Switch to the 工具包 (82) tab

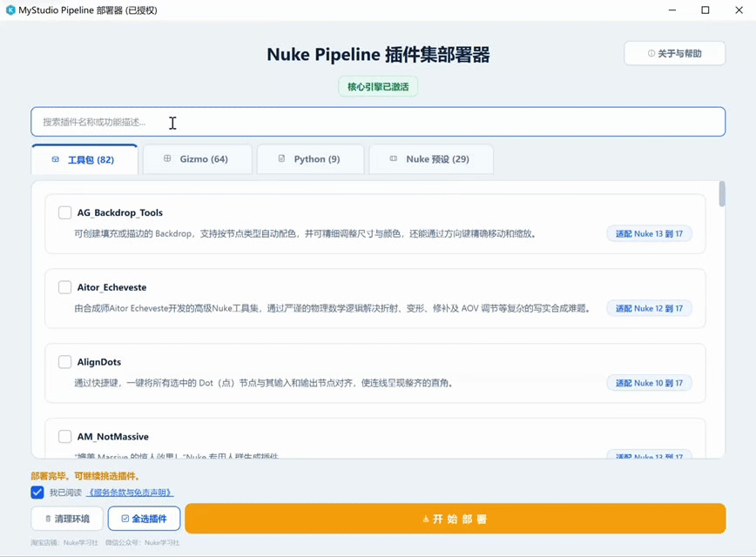click(x=84, y=159)
